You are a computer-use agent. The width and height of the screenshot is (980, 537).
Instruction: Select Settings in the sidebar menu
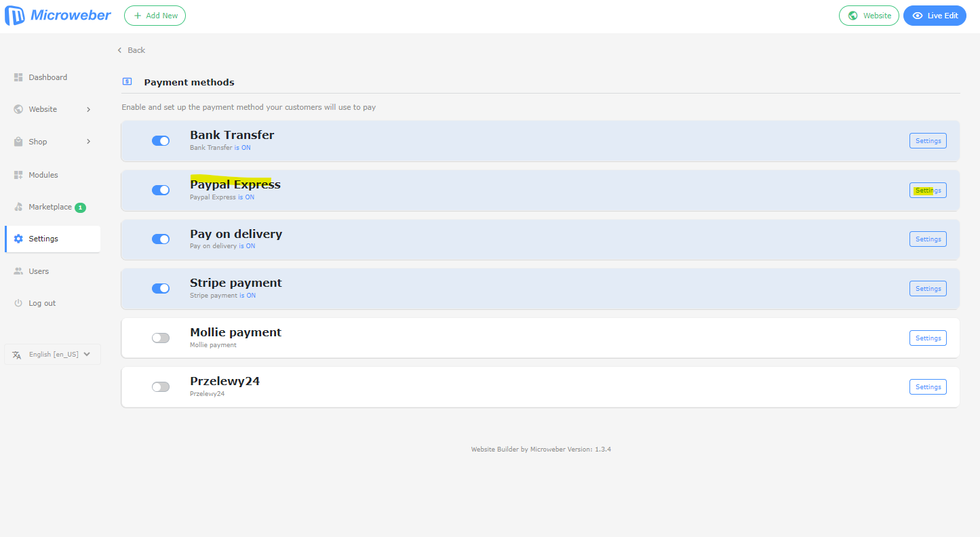(43, 239)
